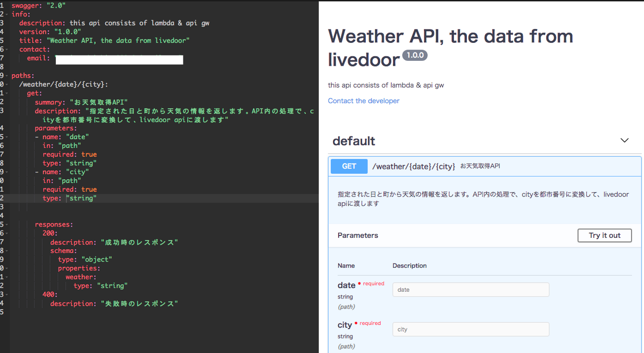
Task: Click the description: "成功時のレスポンス" editor line
Action: (x=114, y=242)
